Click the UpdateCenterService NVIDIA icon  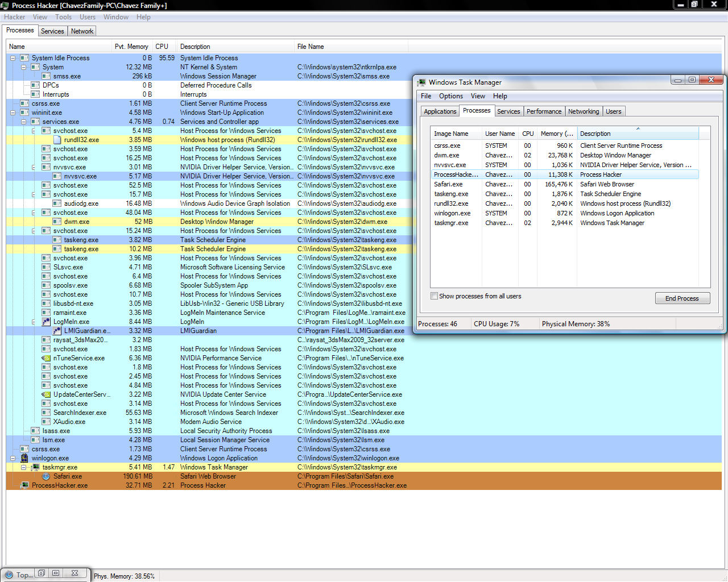(46, 394)
